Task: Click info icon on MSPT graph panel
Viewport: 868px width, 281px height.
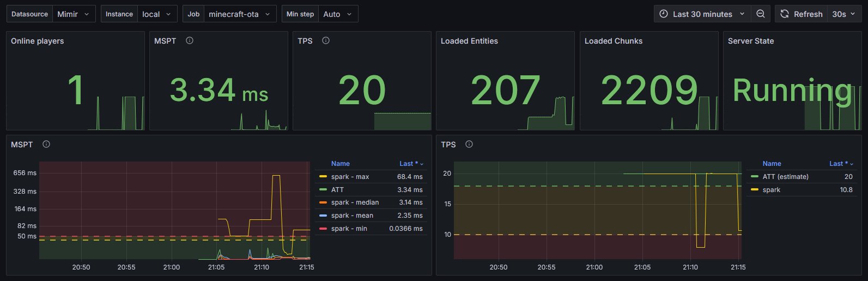Action: 46,144
